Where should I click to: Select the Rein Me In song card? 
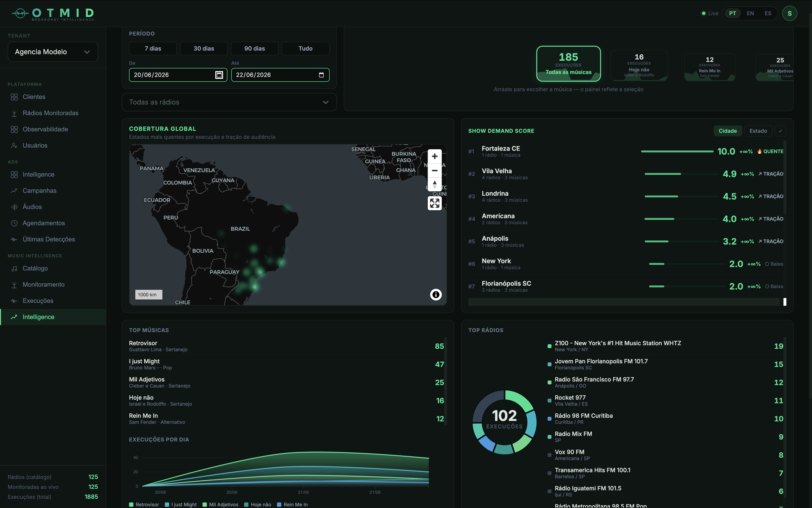pos(709,67)
